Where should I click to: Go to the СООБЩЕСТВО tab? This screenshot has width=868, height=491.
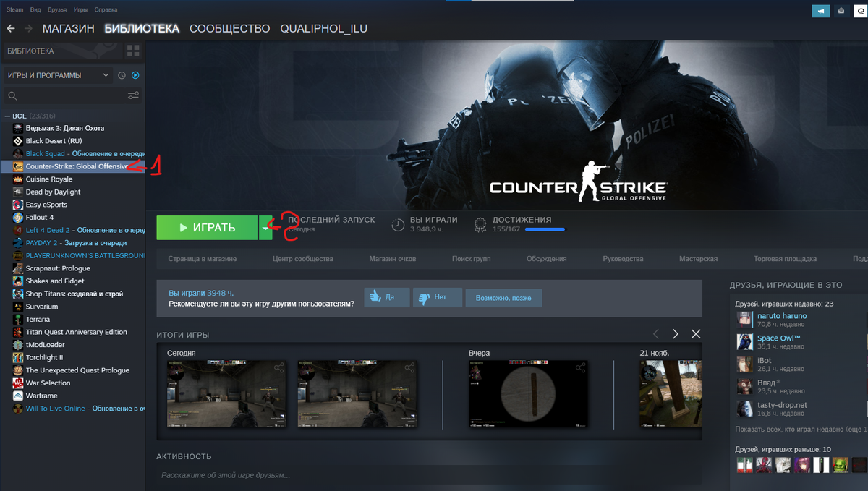tap(229, 28)
